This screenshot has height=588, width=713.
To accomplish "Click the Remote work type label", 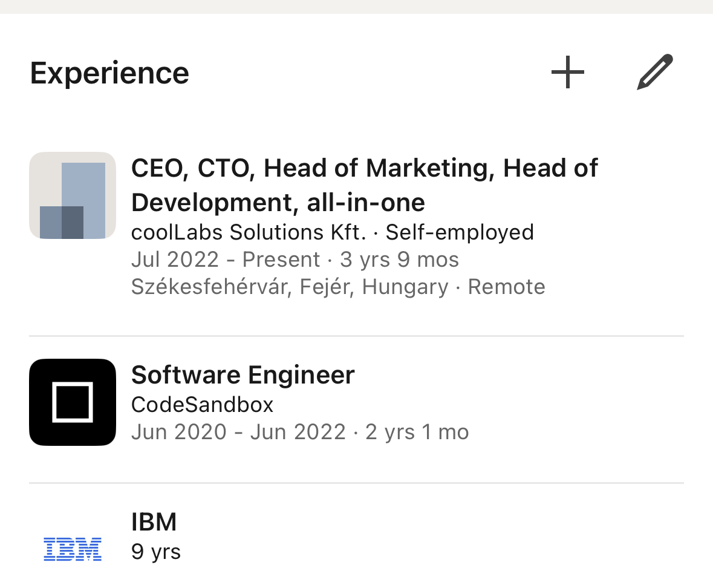I will click(507, 287).
